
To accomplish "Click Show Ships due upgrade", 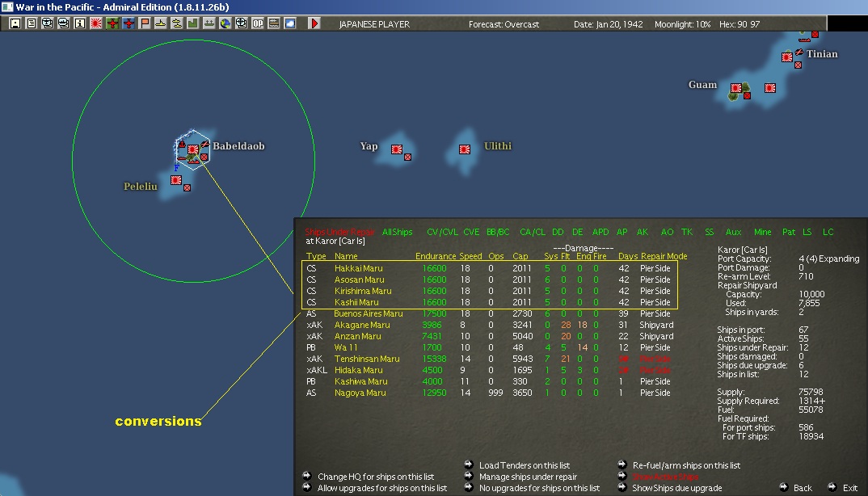I will coord(677,488).
